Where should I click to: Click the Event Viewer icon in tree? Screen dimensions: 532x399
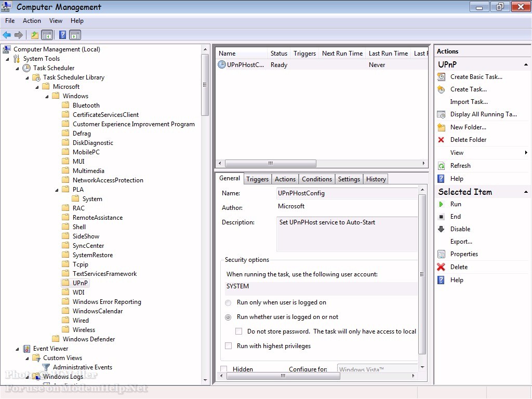point(26,349)
